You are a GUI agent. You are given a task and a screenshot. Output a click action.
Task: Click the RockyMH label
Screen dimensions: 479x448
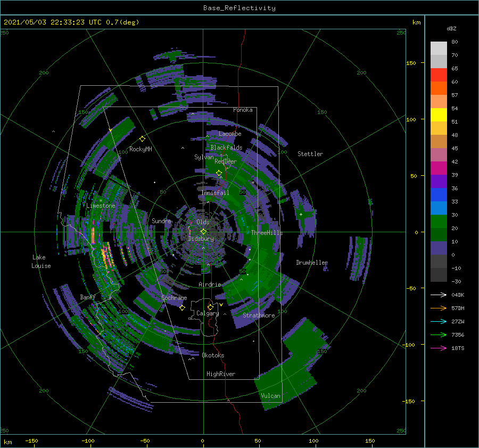tap(141, 149)
